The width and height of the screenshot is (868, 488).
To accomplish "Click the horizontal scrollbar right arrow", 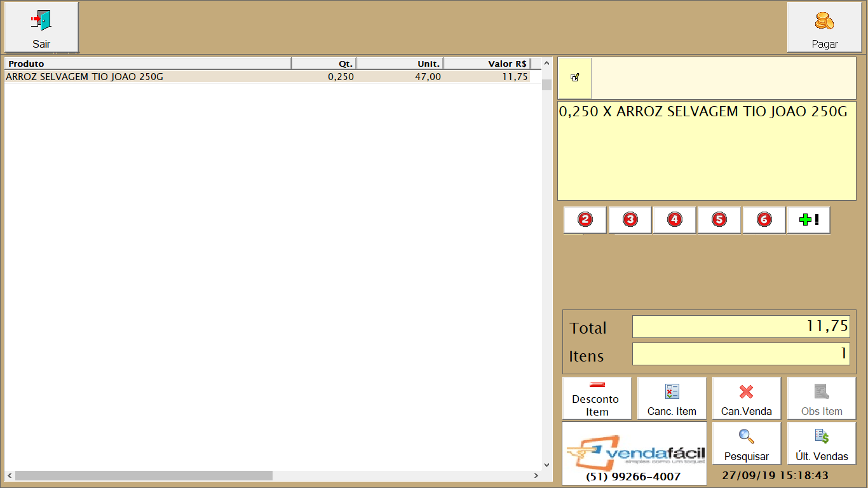I will point(536,476).
